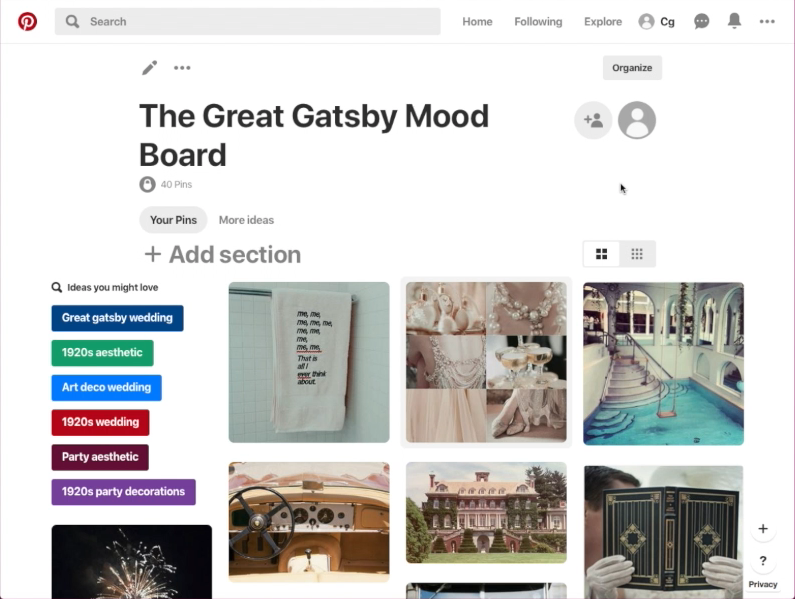
Task: Open the notifications bell icon
Action: [734, 21]
